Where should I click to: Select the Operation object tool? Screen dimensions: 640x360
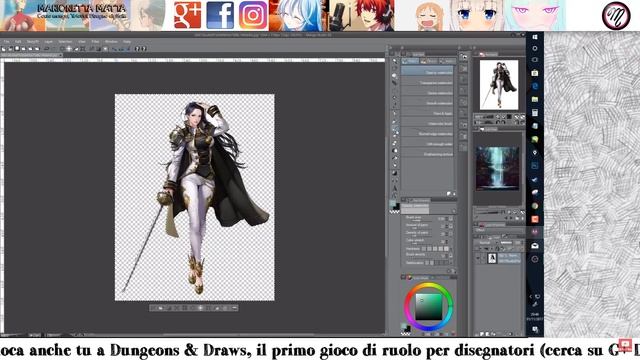tap(395, 76)
